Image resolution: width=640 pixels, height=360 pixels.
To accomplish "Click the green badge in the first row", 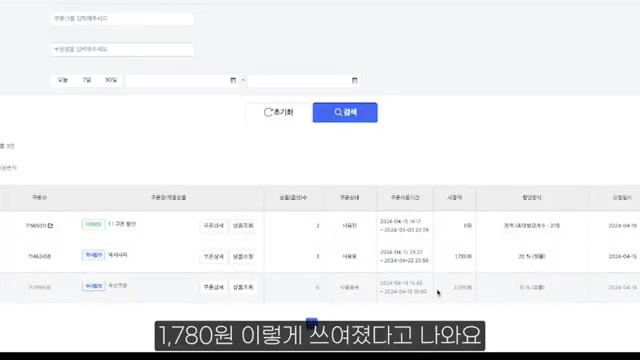I will pos(93,224).
